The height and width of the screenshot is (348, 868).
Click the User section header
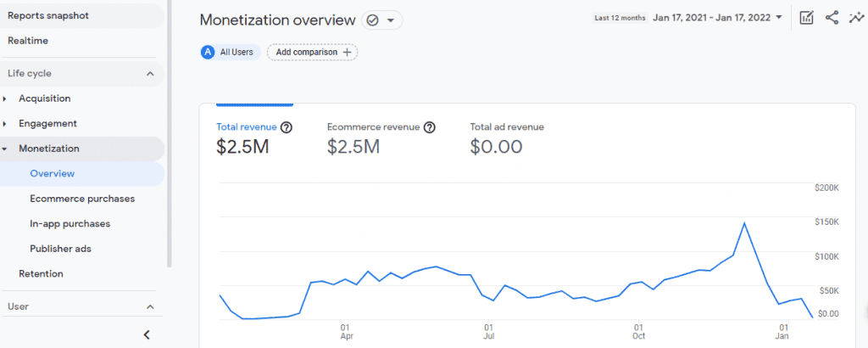[x=82, y=306]
